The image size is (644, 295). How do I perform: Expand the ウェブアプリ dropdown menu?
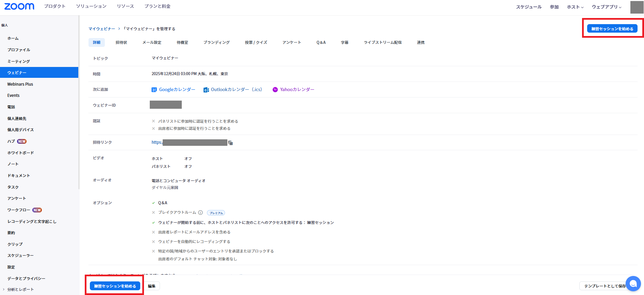(606, 7)
